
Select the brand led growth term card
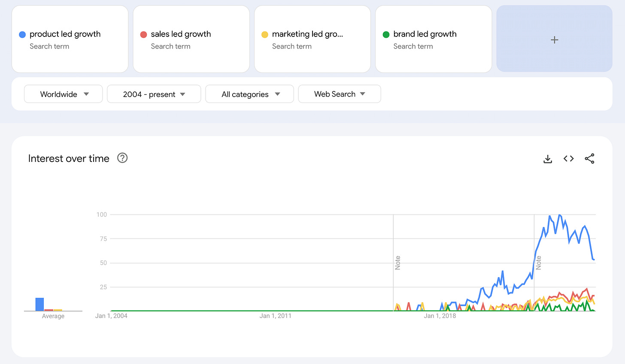point(434,39)
